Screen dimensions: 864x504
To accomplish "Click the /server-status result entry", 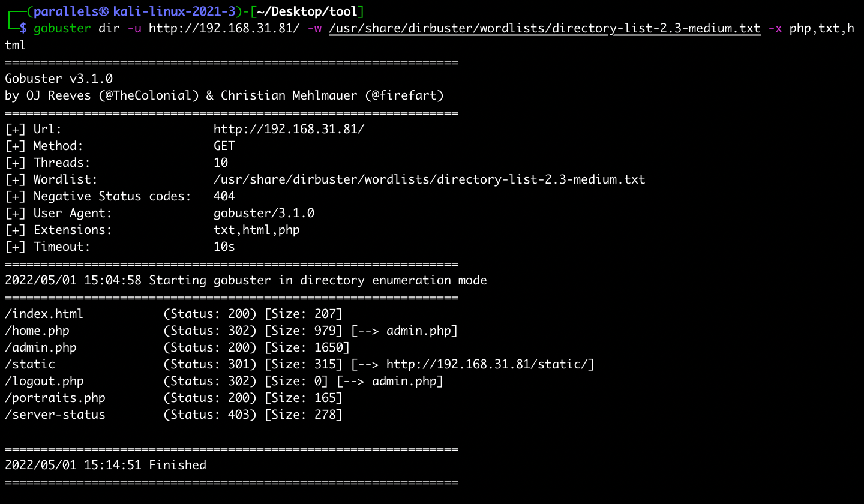I will tap(55, 415).
